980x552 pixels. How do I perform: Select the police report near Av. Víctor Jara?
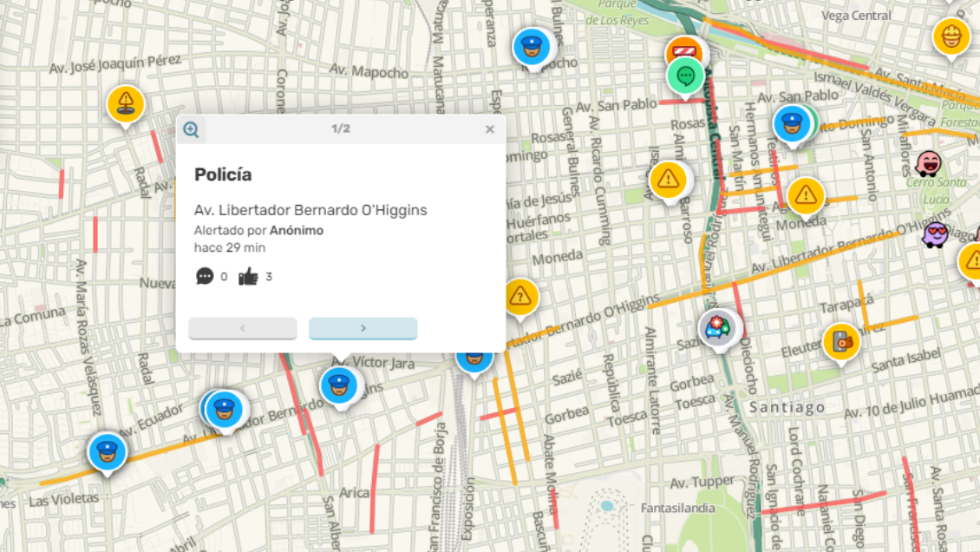(341, 385)
